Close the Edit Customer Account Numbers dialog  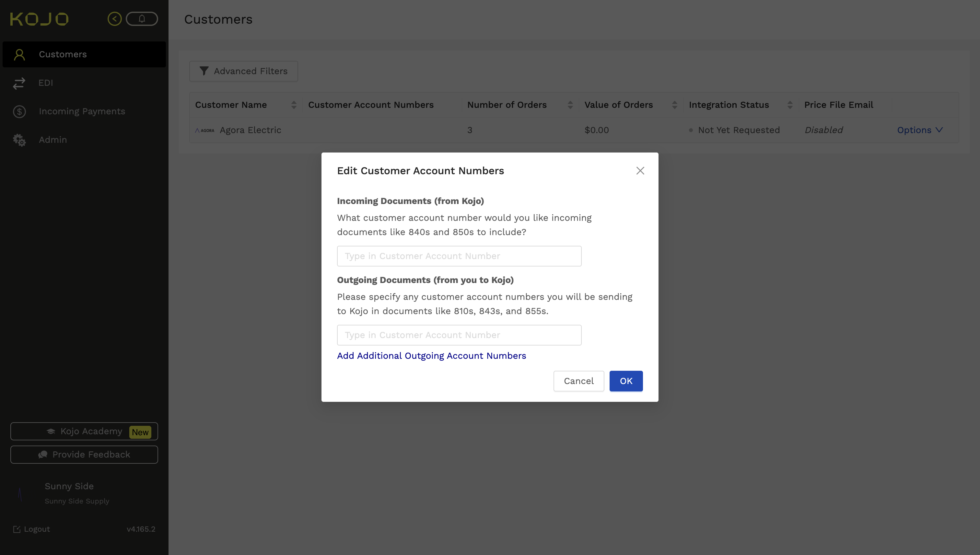click(x=640, y=170)
